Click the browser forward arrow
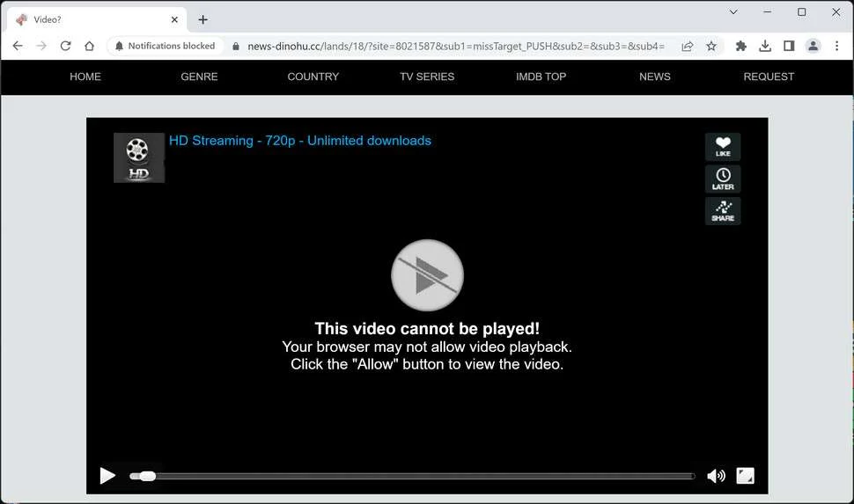Image resolution: width=854 pixels, height=504 pixels. pyautogui.click(x=41, y=46)
